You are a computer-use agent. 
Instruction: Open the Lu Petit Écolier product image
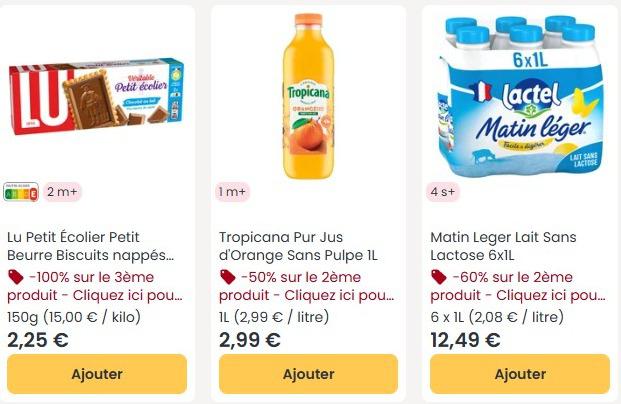[x=97, y=94]
